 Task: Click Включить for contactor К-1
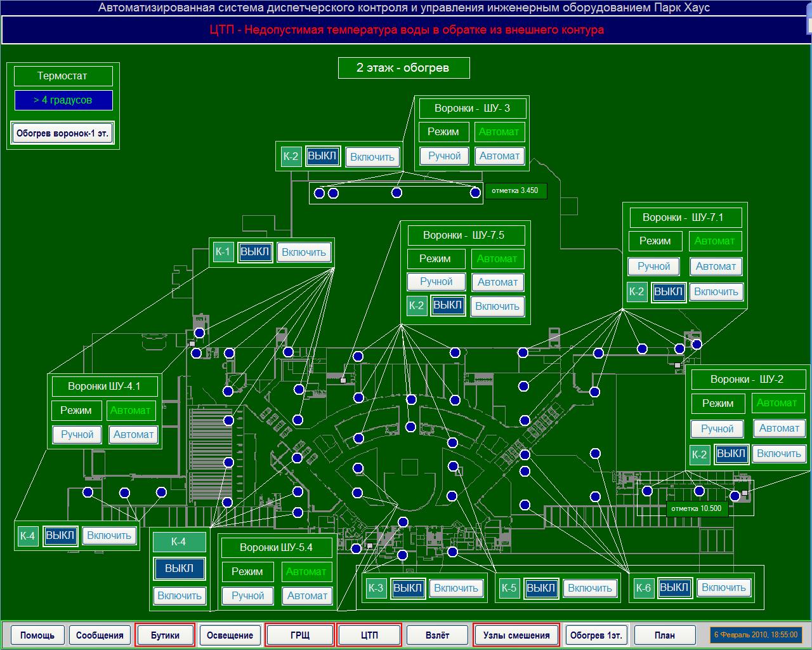pos(304,253)
